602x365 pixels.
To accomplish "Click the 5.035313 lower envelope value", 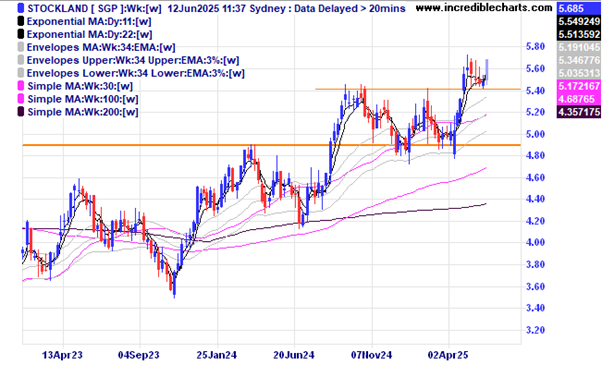I will click(579, 73).
